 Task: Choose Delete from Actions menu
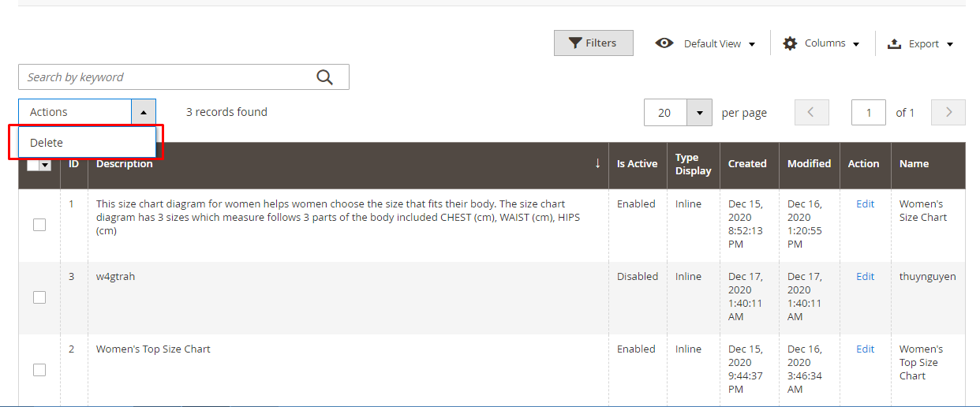47,143
